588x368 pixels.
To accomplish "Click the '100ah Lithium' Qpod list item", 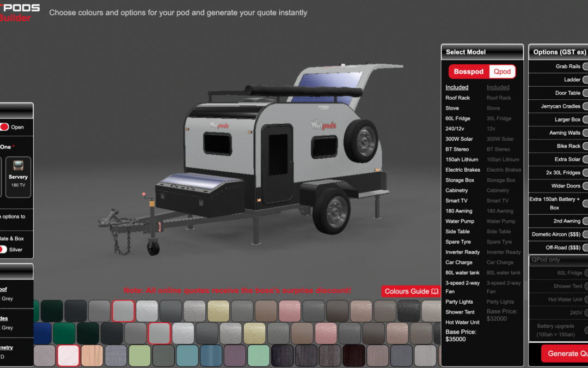I will [503, 160].
